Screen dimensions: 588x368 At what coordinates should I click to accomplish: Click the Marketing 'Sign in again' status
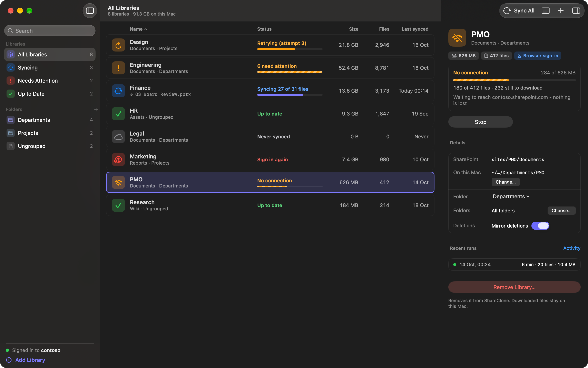point(272,159)
